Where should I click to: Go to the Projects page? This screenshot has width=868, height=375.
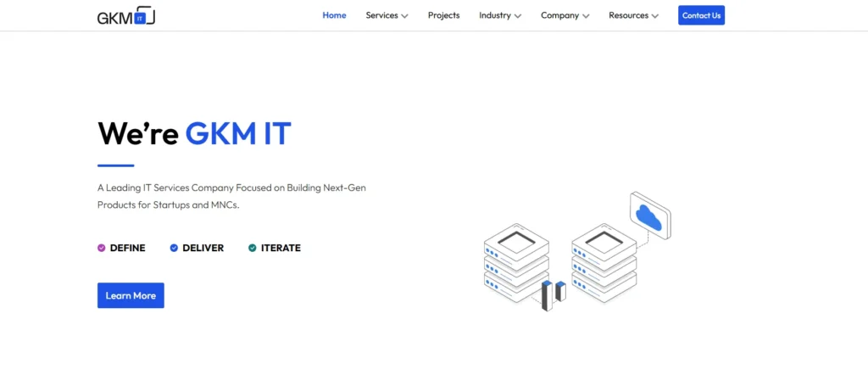tap(443, 15)
